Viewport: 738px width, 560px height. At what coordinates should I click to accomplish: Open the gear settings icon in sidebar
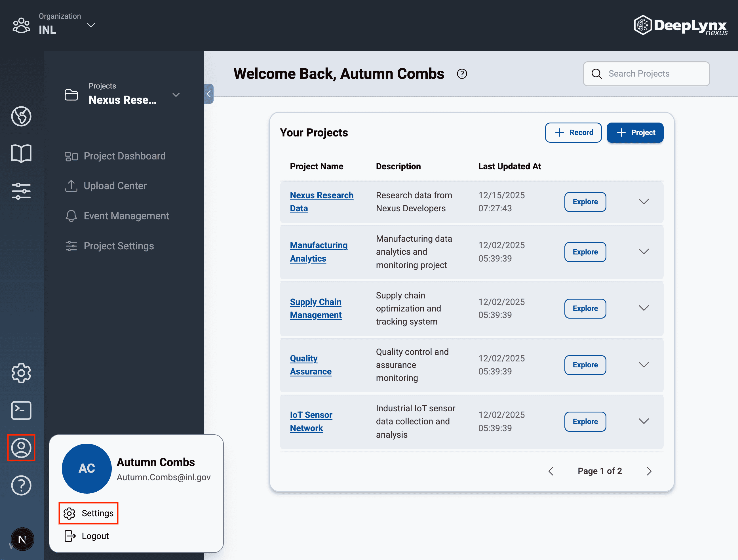coord(21,373)
